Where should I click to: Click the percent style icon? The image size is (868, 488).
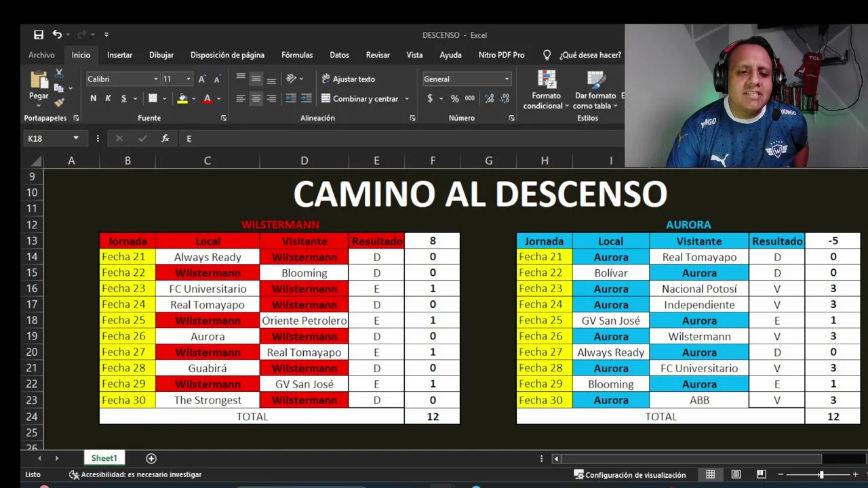point(454,98)
